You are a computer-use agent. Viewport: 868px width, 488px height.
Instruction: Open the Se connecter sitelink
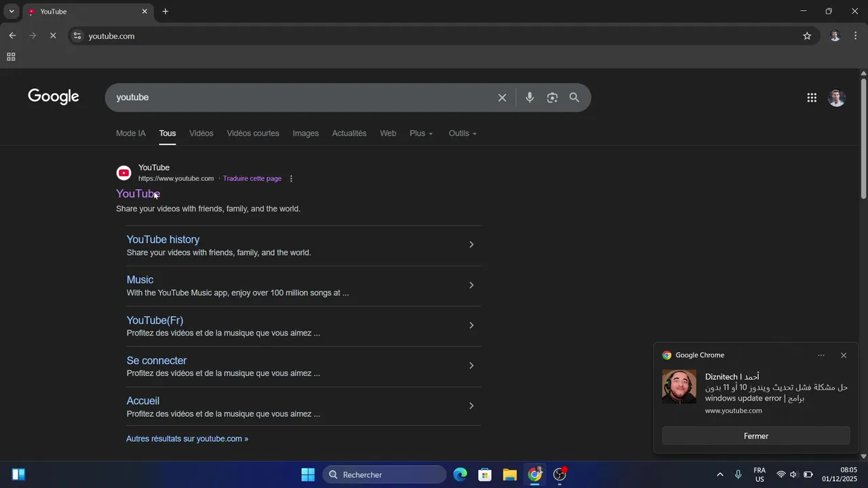(157, 361)
